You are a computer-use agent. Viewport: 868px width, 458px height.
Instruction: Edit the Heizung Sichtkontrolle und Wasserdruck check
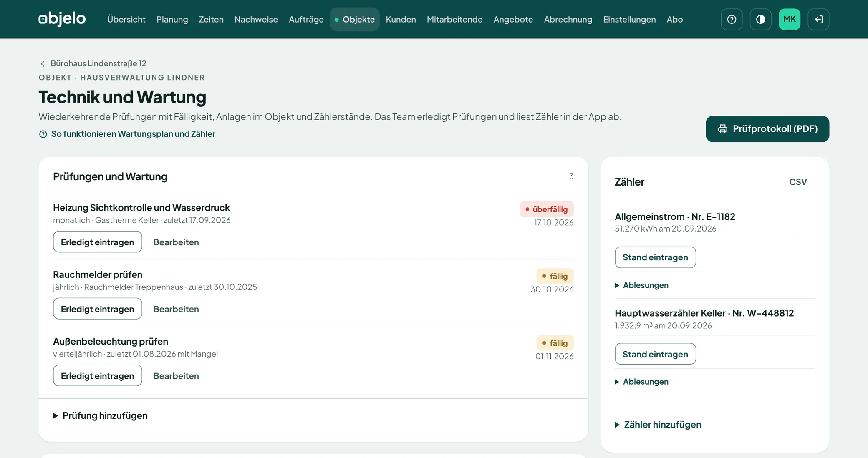tap(176, 242)
